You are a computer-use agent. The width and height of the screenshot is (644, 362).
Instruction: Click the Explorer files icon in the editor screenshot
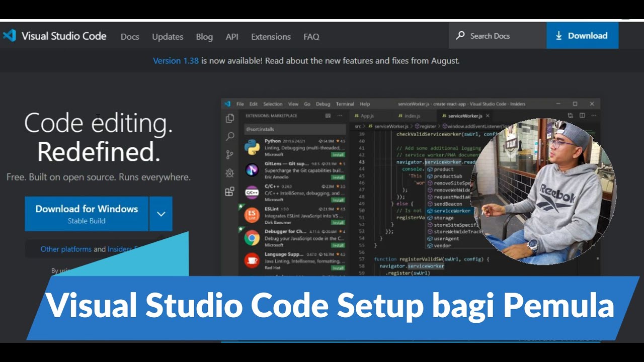(230, 118)
